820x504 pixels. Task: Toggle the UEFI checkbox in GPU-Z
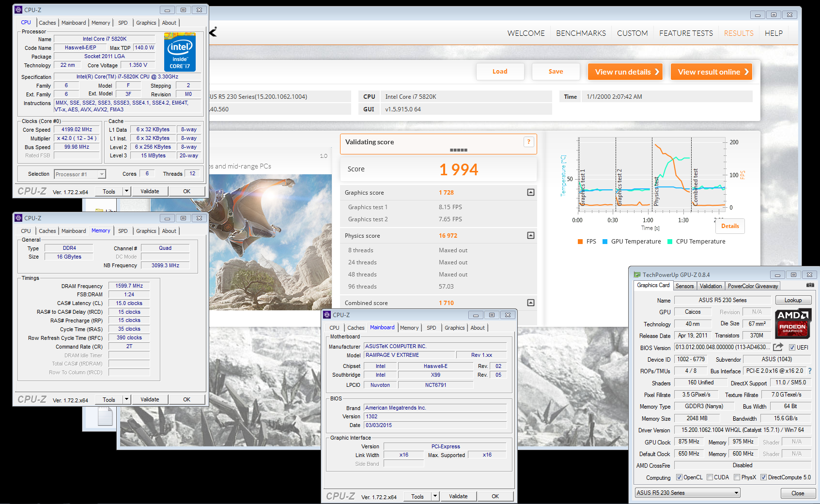tap(792, 348)
